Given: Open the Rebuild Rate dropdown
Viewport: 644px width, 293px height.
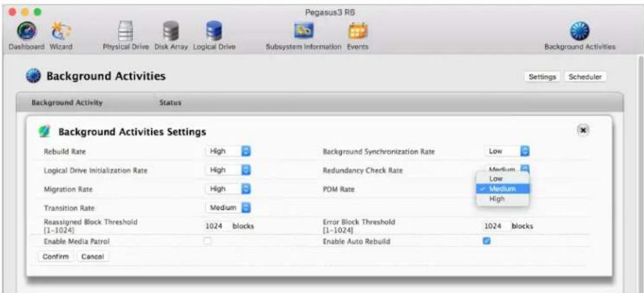Looking at the screenshot, I should click(228, 151).
